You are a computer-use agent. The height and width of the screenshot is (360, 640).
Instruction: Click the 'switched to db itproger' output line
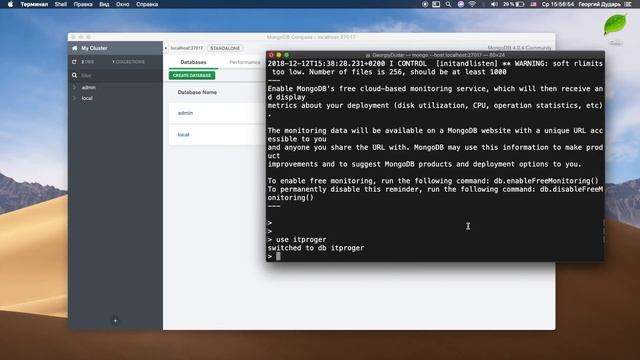[316, 248]
